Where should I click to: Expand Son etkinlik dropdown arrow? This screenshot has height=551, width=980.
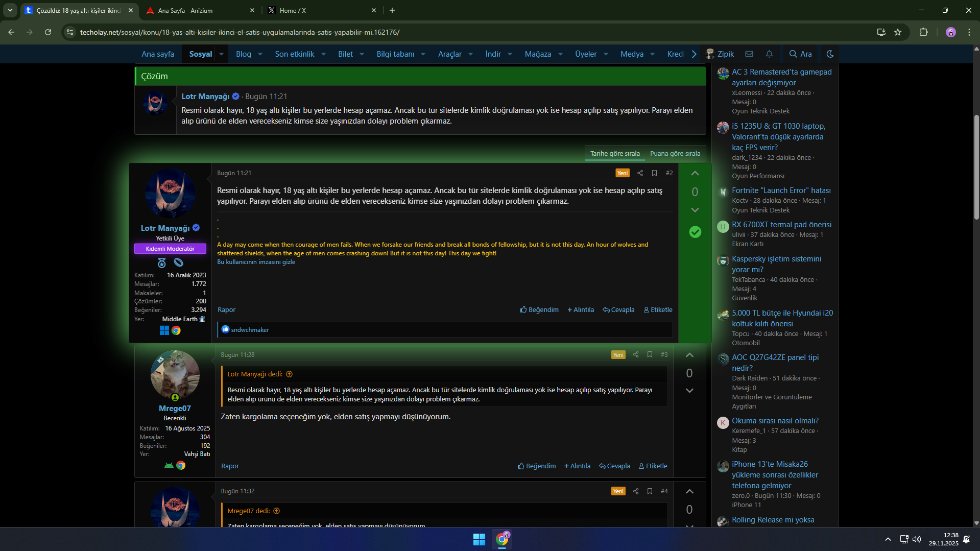[323, 54]
